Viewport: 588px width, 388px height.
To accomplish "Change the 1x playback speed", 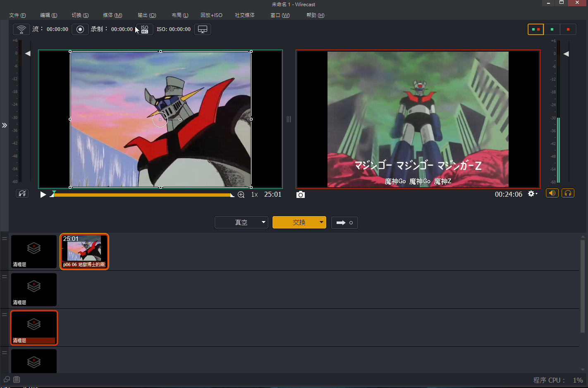I will (254, 195).
